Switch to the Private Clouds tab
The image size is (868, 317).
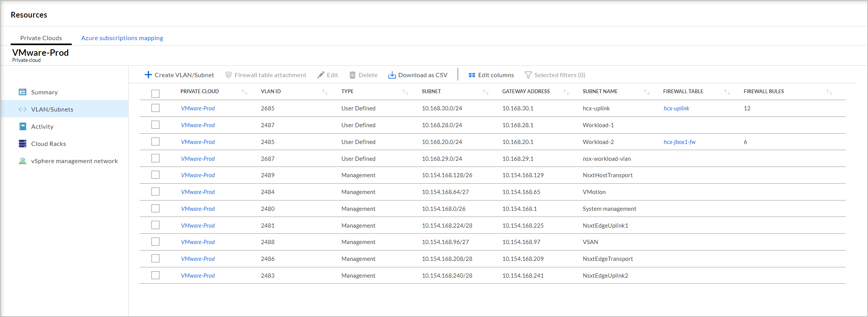(41, 38)
